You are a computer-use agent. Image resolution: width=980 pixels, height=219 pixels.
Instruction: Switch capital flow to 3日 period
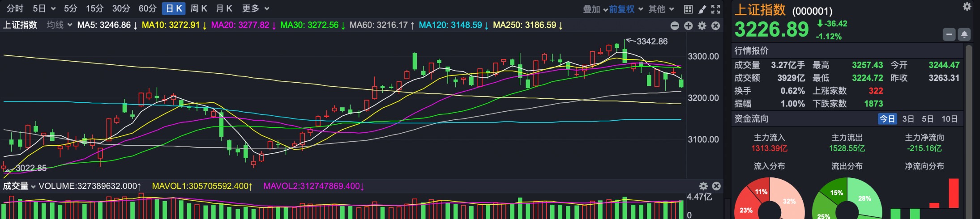click(x=908, y=119)
